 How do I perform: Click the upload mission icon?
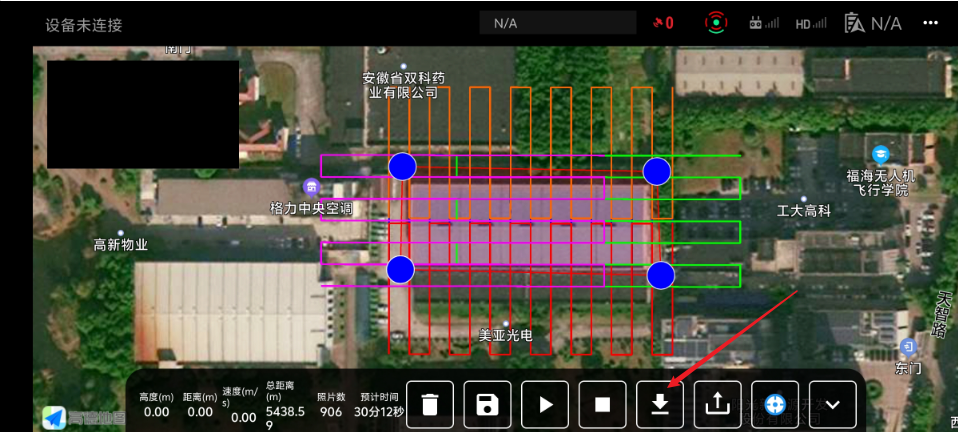point(717,404)
